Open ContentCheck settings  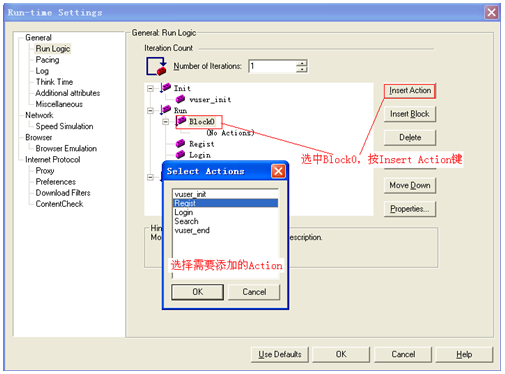point(59,204)
